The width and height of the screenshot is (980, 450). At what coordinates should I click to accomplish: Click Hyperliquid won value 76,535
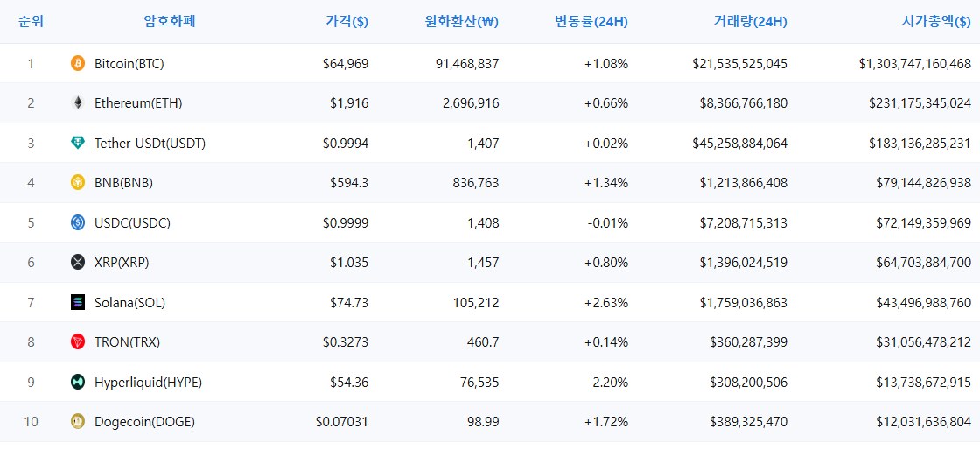point(481,382)
